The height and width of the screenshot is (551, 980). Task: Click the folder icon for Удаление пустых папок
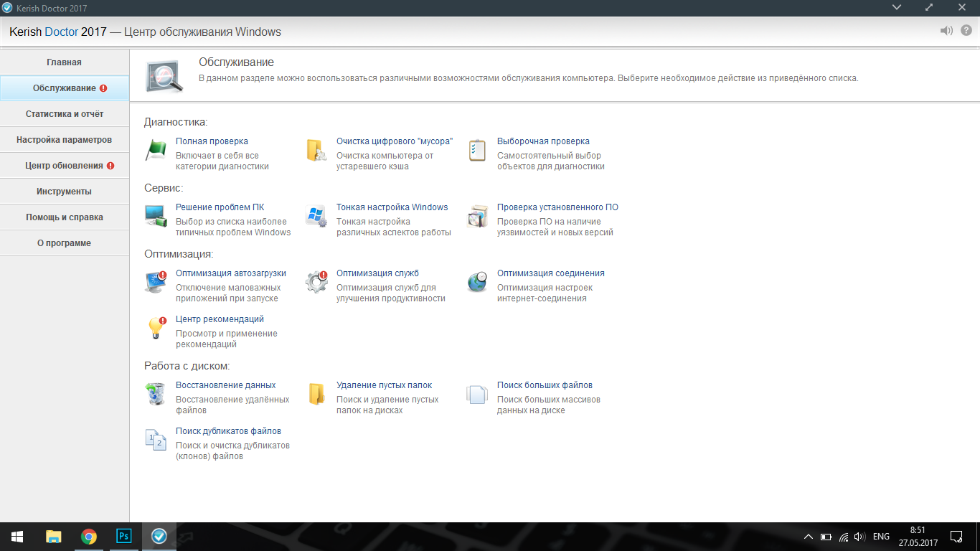tap(317, 394)
